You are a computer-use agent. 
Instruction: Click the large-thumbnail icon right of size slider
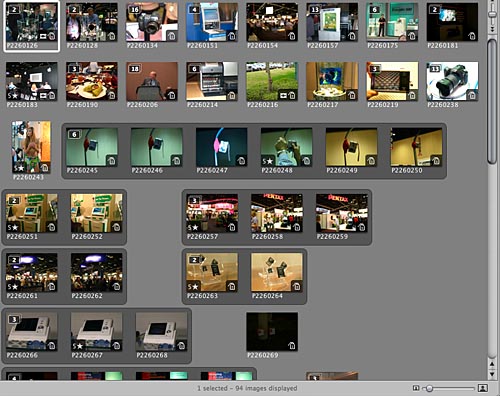click(x=482, y=388)
